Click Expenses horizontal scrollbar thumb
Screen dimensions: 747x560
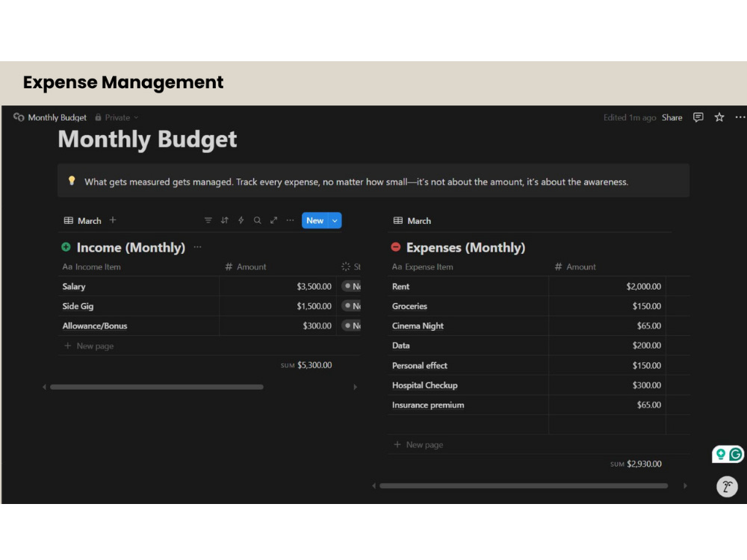coord(524,486)
